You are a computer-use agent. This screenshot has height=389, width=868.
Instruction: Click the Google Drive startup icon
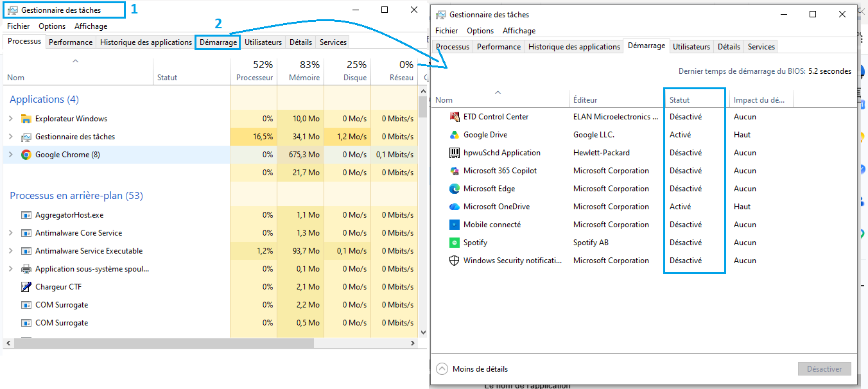pos(455,135)
